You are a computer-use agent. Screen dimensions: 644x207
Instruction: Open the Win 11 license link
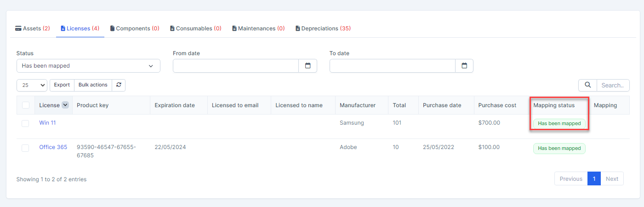click(x=47, y=123)
